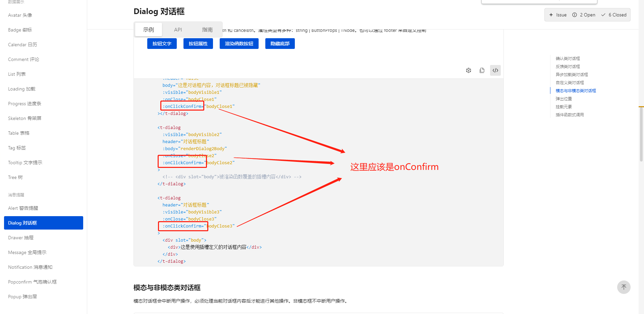The width and height of the screenshot is (644, 314).
Task: Open Popconfirm 气泡确认框 component page
Action: pyautogui.click(x=32, y=282)
